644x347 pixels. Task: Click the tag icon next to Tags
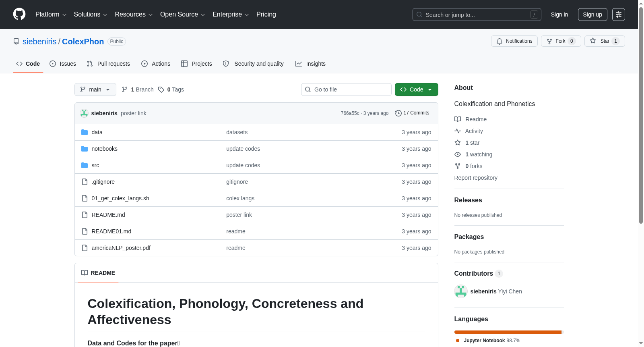161,89
